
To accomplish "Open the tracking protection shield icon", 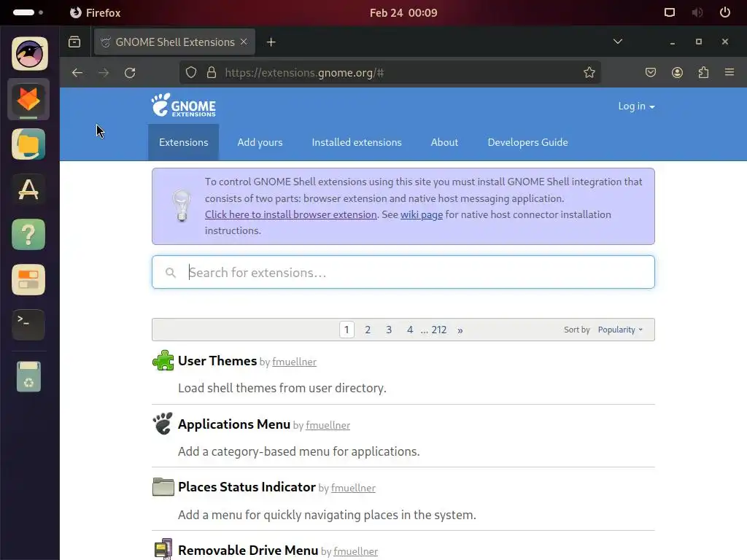I will pos(191,72).
